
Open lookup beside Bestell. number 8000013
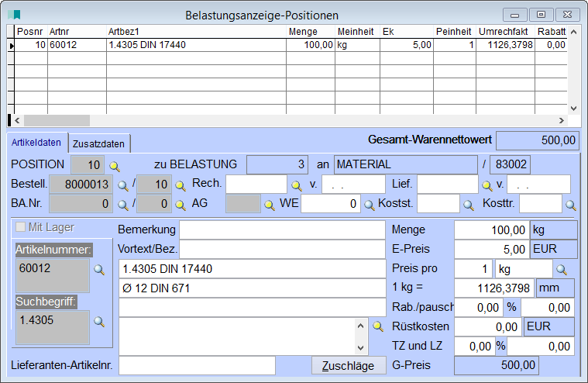122,185
